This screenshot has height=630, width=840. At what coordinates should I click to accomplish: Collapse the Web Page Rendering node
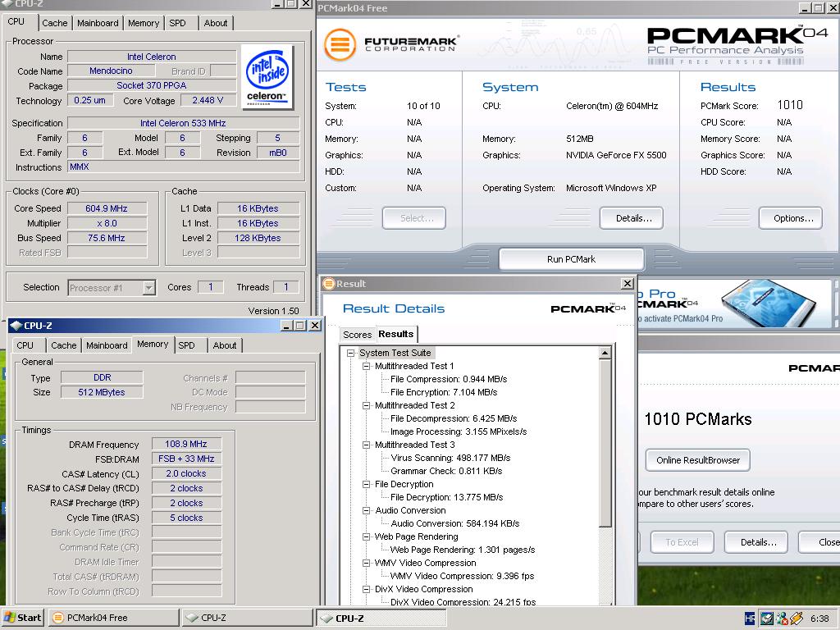[367, 536]
